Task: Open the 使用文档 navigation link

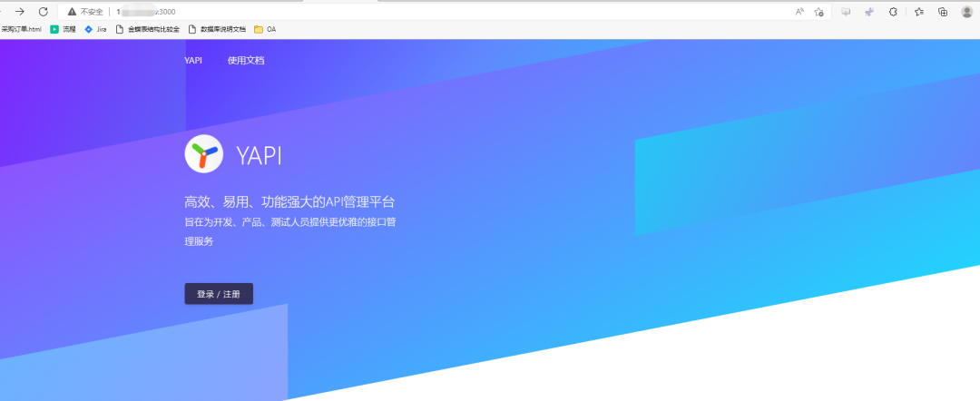Action: coord(246,61)
